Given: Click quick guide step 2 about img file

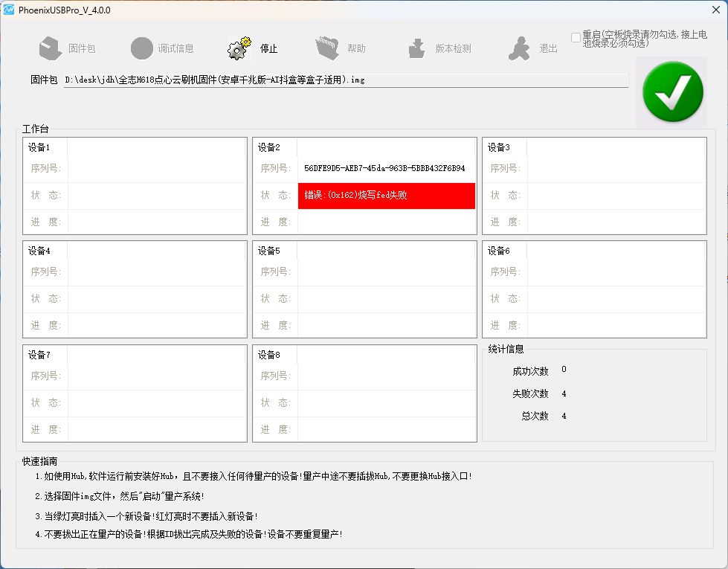Looking at the screenshot, I should (120, 496).
